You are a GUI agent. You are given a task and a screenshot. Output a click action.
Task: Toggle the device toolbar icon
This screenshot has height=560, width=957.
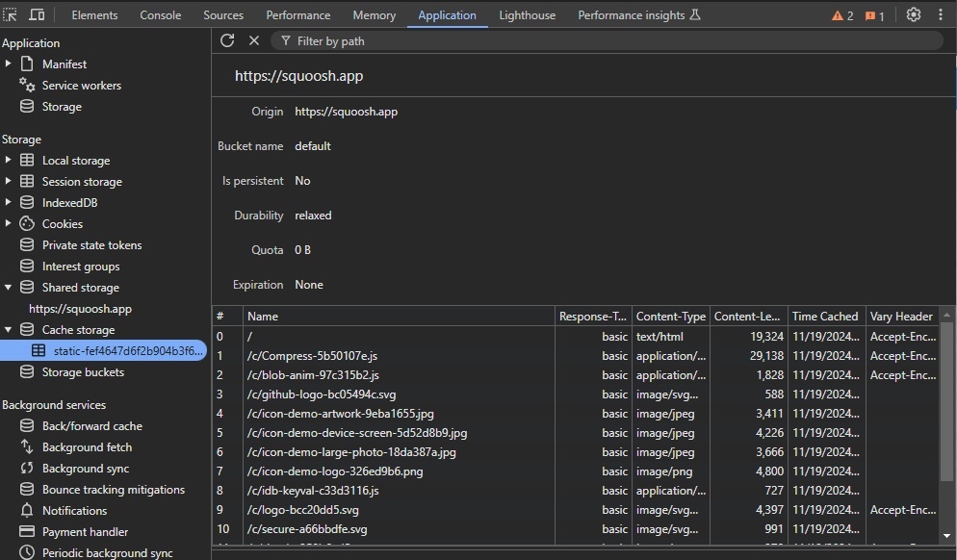coord(37,15)
